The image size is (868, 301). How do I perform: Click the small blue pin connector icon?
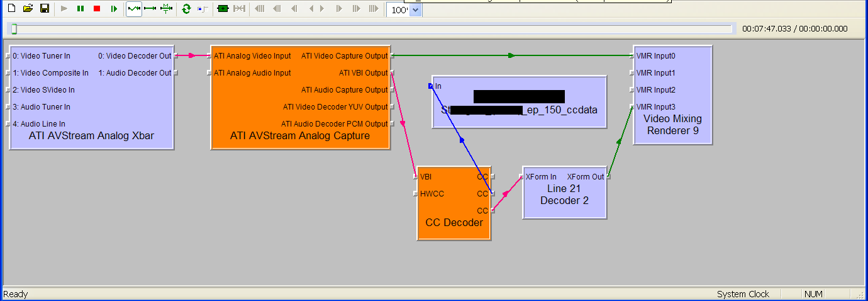coord(203,9)
